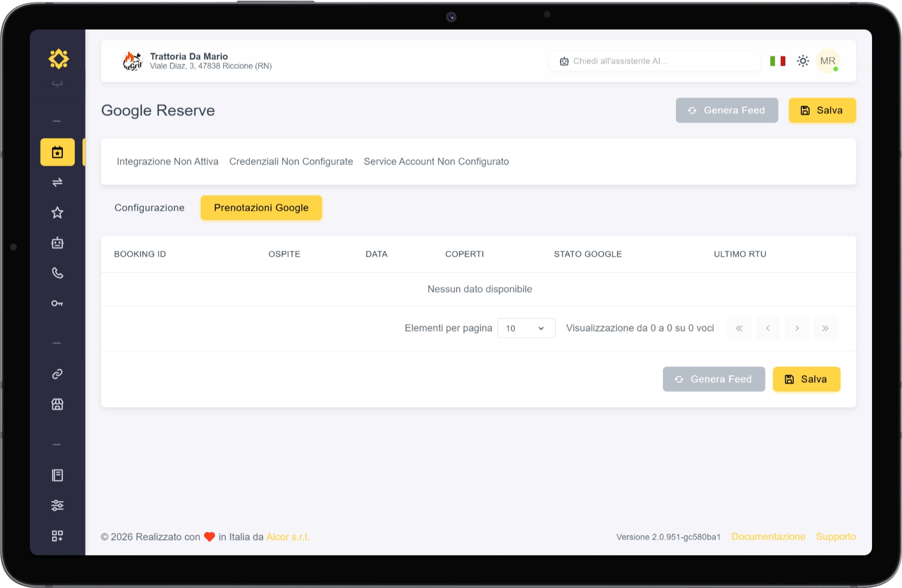902x588 pixels.
Task: Go to the last page of results
Action: 826,328
